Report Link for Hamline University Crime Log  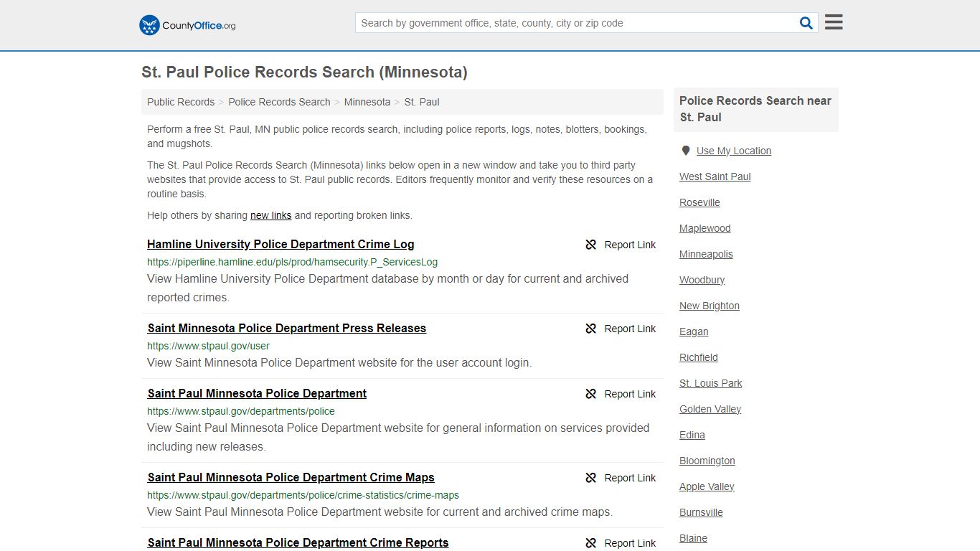(x=630, y=245)
